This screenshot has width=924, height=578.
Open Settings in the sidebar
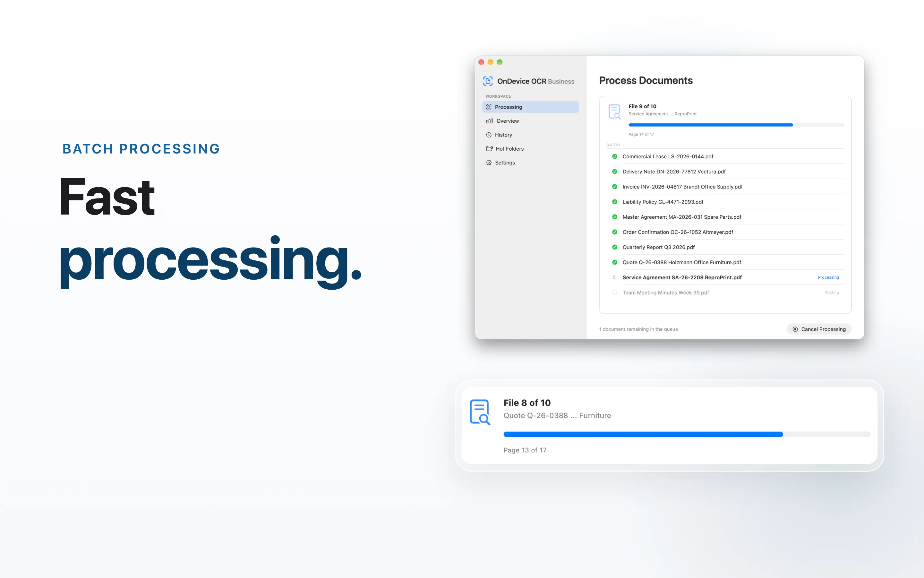pos(530,163)
